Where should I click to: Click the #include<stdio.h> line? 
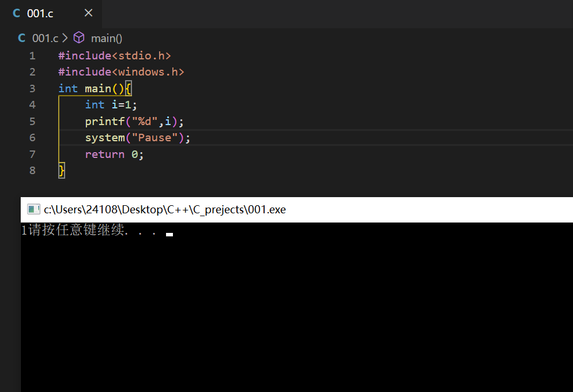pos(114,56)
